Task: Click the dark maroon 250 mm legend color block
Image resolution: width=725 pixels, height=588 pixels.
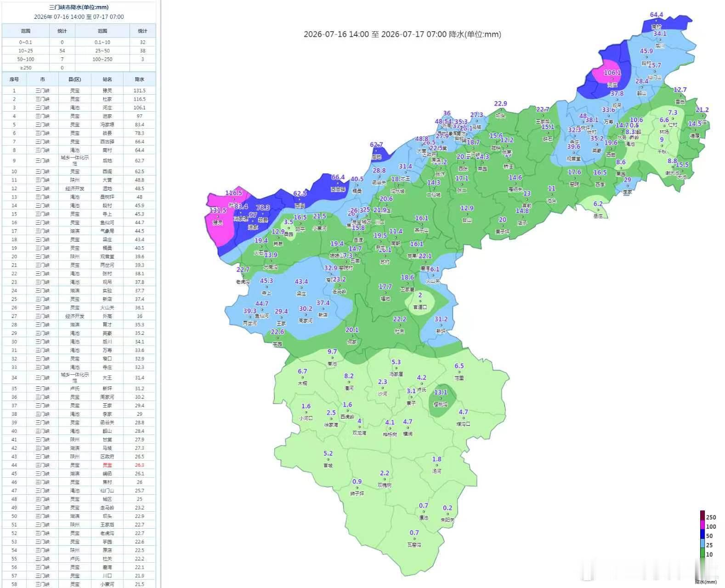Action: tap(702, 515)
